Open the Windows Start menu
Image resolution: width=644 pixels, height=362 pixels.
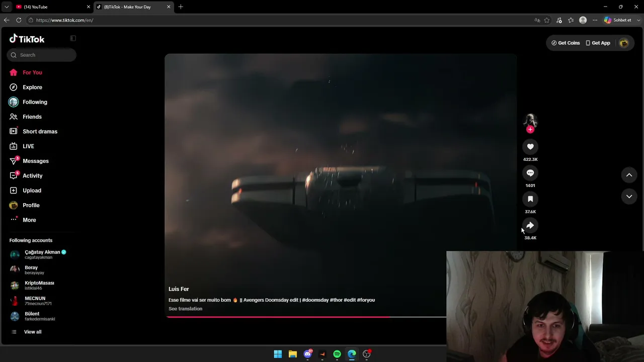278,354
